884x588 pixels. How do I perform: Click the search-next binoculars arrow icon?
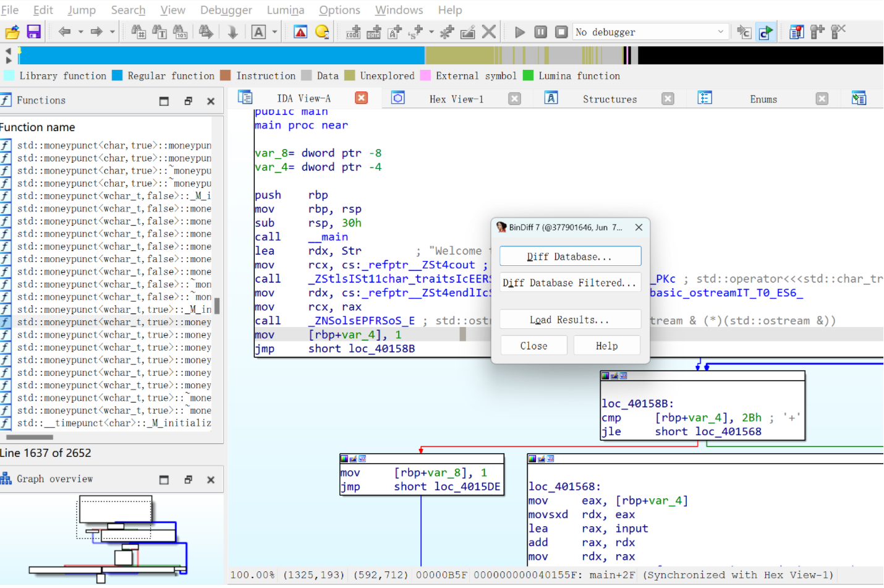[x=206, y=32]
